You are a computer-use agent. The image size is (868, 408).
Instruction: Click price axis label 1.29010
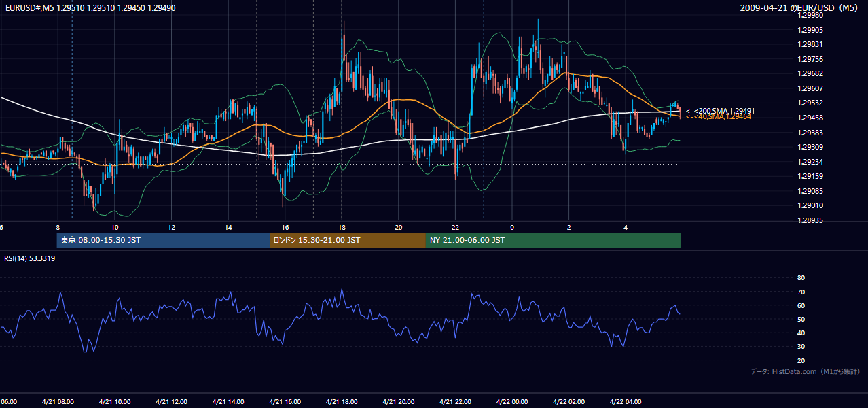coord(810,205)
